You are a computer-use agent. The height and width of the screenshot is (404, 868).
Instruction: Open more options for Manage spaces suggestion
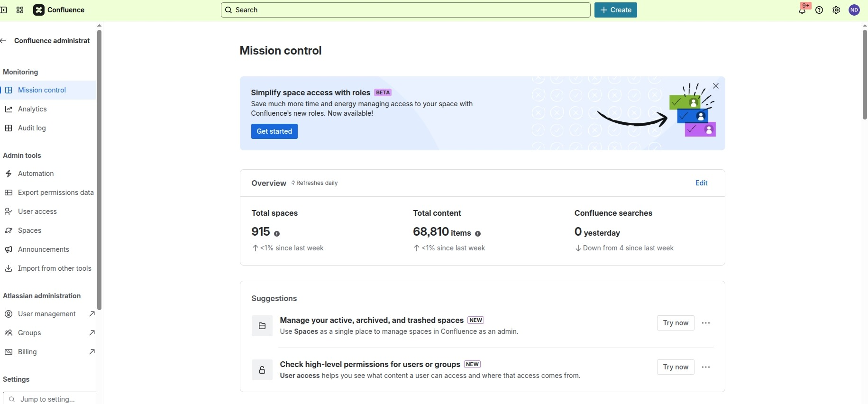click(x=706, y=323)
